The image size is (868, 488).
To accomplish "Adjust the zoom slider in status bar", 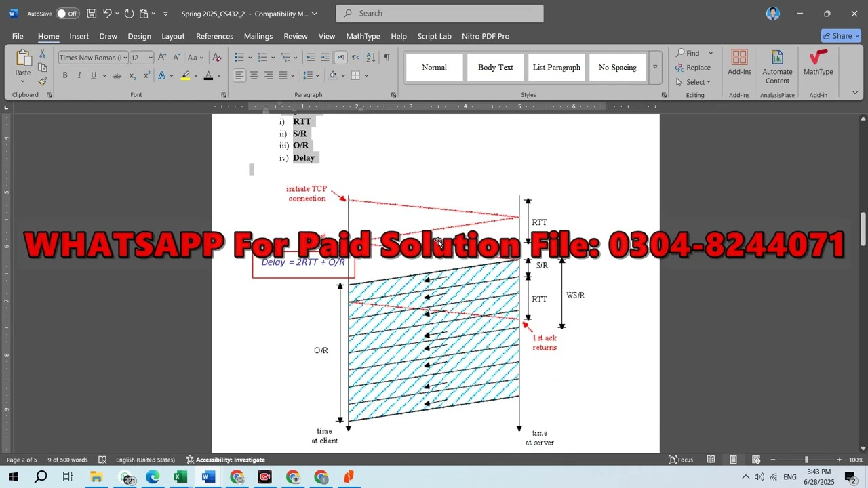I will 806,460.
